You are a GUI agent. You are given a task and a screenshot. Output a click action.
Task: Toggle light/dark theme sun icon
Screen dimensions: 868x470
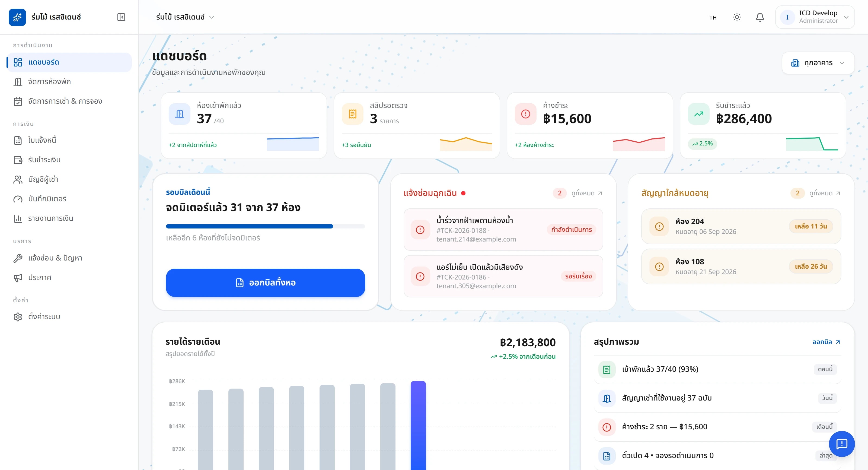pyautogui.click(x=737, y=17)
